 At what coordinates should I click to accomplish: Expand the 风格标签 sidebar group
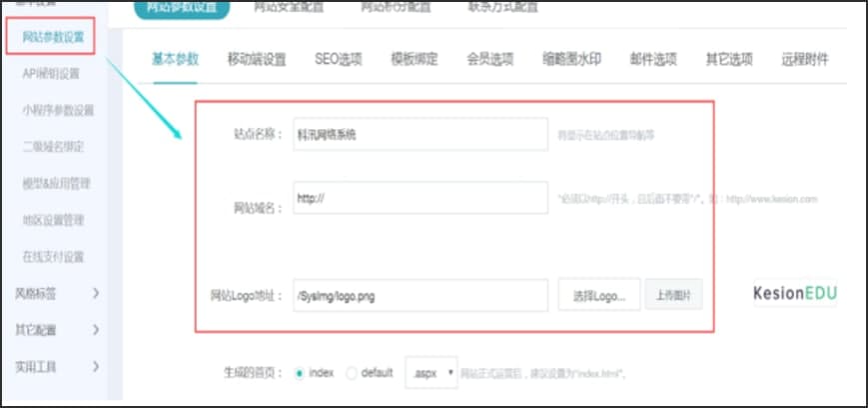(x=57, y=293)
